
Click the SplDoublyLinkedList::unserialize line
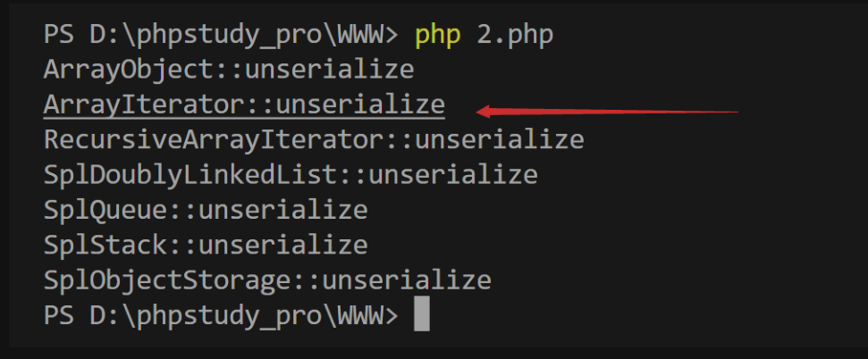click(291, 175)
